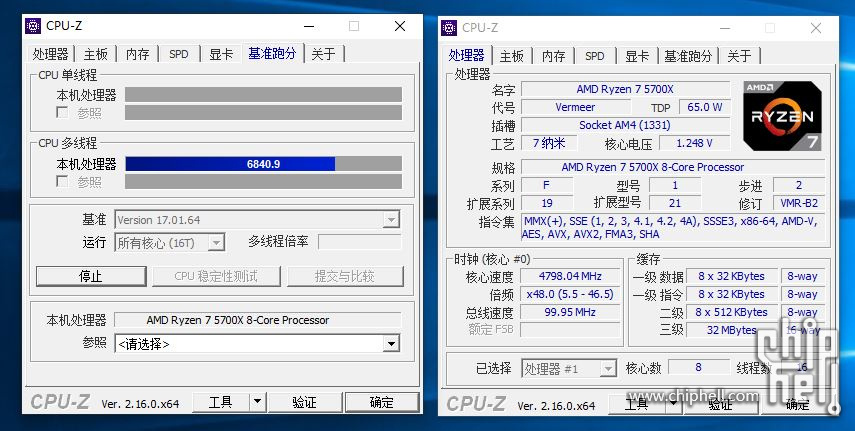Switch to 主板 tab in right window
The image size is (855, 431).
tap(511, 56)
